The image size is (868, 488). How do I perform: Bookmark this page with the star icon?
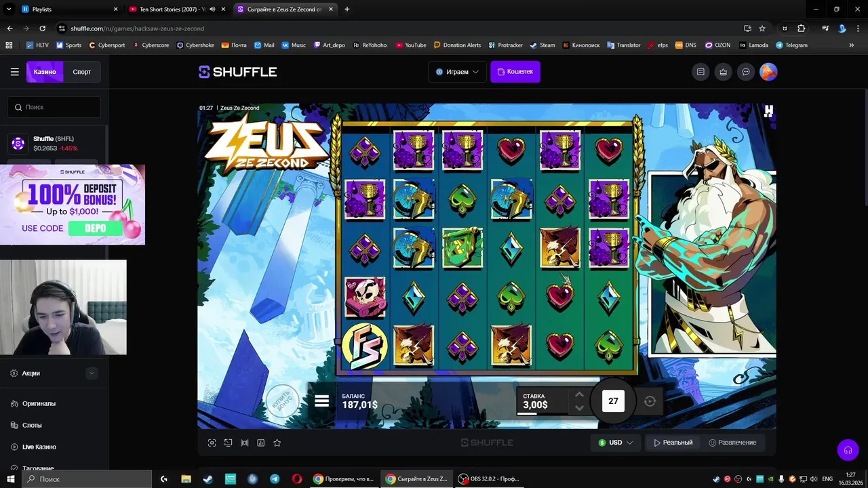coord(762,28)
